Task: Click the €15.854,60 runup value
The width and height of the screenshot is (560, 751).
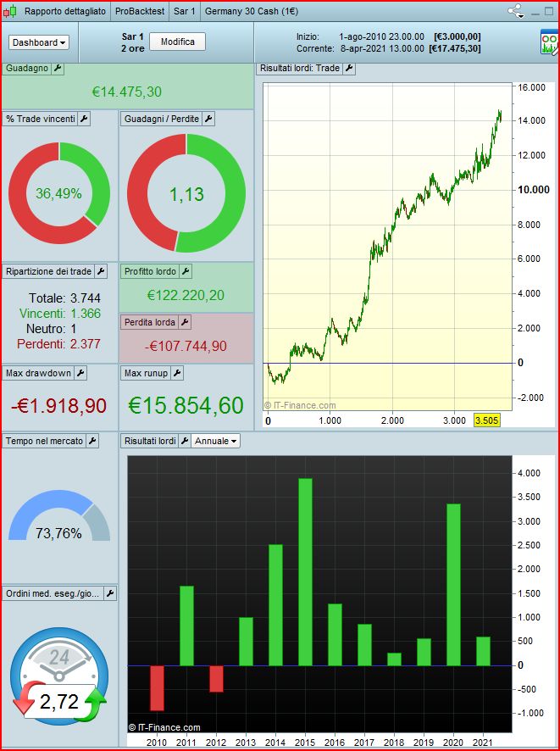Action: (x=186, y=406)
